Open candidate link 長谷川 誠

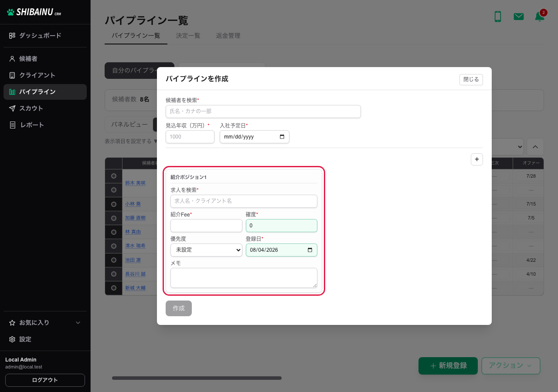135,274
